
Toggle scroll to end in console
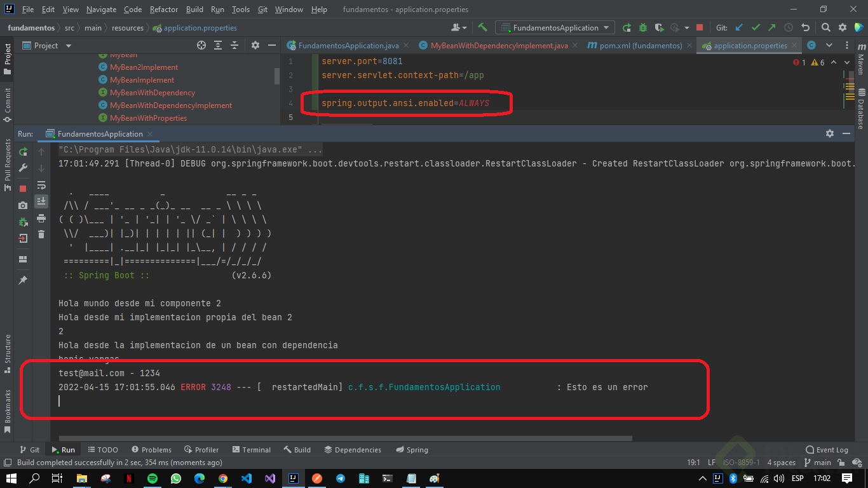point(41,201)
